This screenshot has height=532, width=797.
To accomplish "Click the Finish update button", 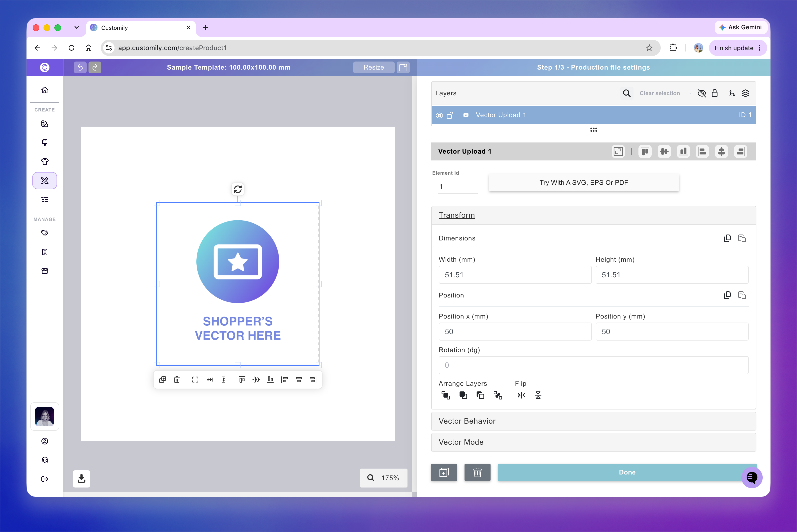I will (x=738, y=48).
